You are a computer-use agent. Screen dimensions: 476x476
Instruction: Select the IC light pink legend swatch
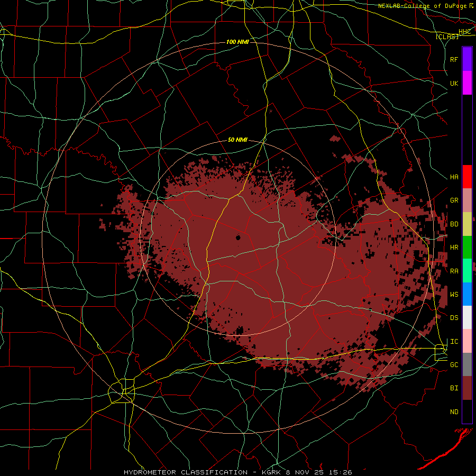click(467, 341)
